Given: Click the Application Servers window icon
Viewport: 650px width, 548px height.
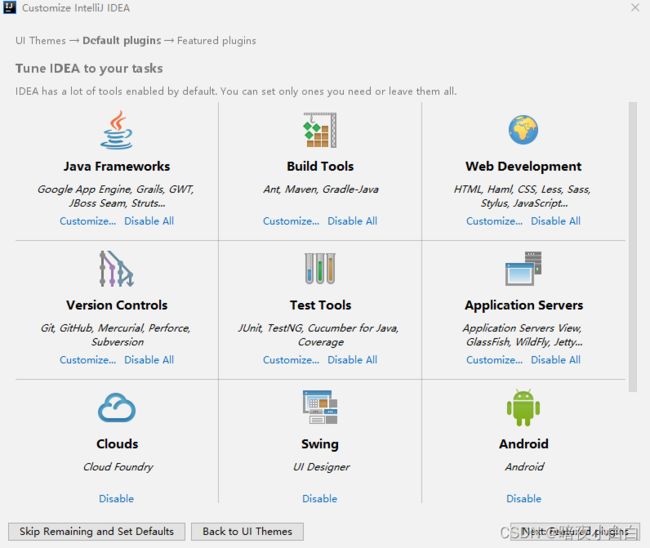Looking at the screenshot, I should pos(523,269).
